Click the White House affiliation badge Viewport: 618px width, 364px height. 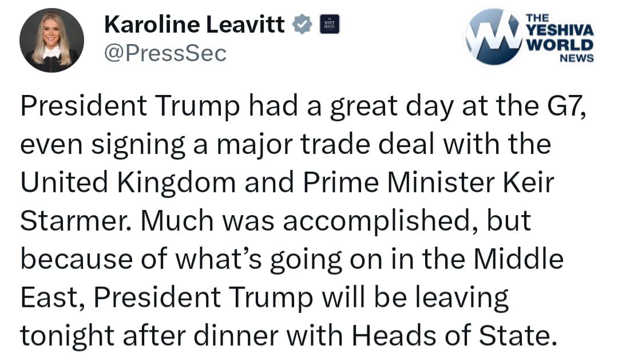click(330, 25)
